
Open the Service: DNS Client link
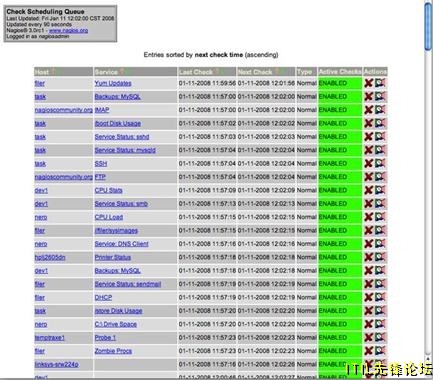pos(121,244)
